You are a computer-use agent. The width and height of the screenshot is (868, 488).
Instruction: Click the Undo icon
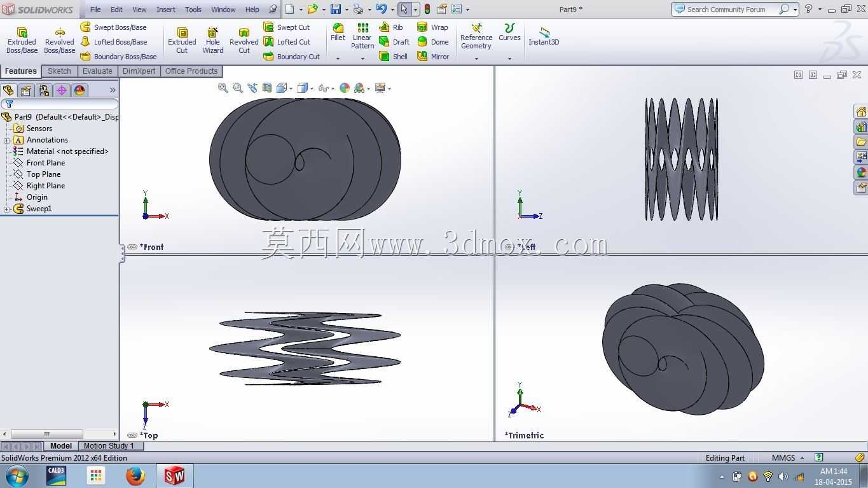(x=381, y=10)
